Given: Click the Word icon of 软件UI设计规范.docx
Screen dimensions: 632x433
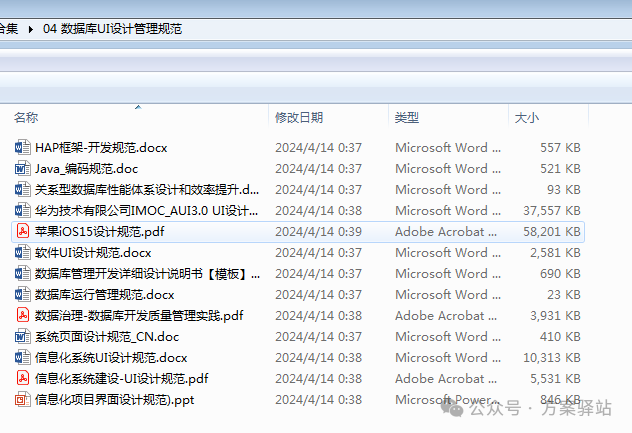Looking at the screenshot, I should click(x=23, y=253).
